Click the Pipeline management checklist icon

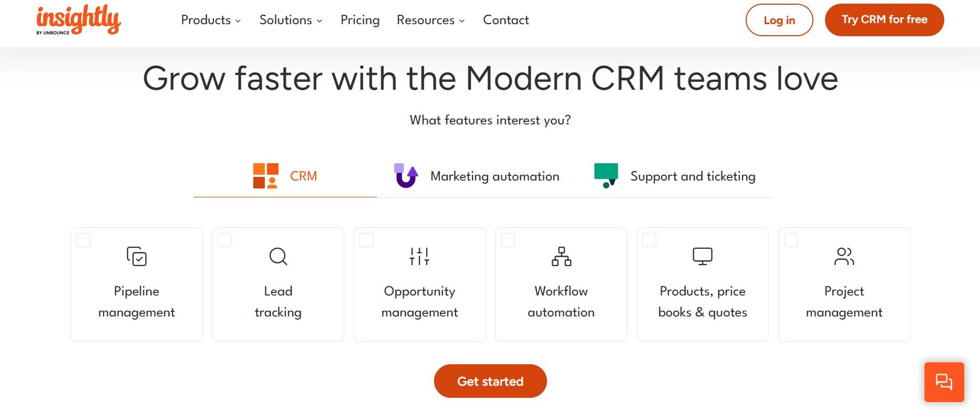coord(137,256)
